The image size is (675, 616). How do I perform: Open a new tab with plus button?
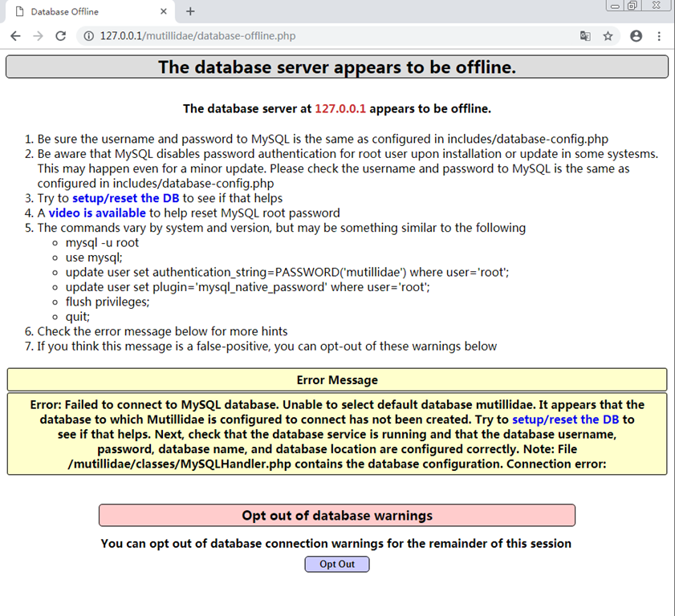190,11
